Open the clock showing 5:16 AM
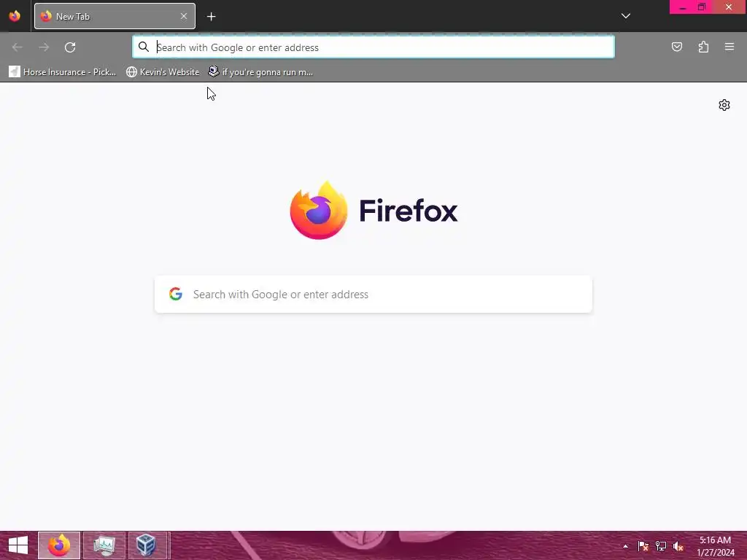Screen dimensions: 747x560 point(716,546)
